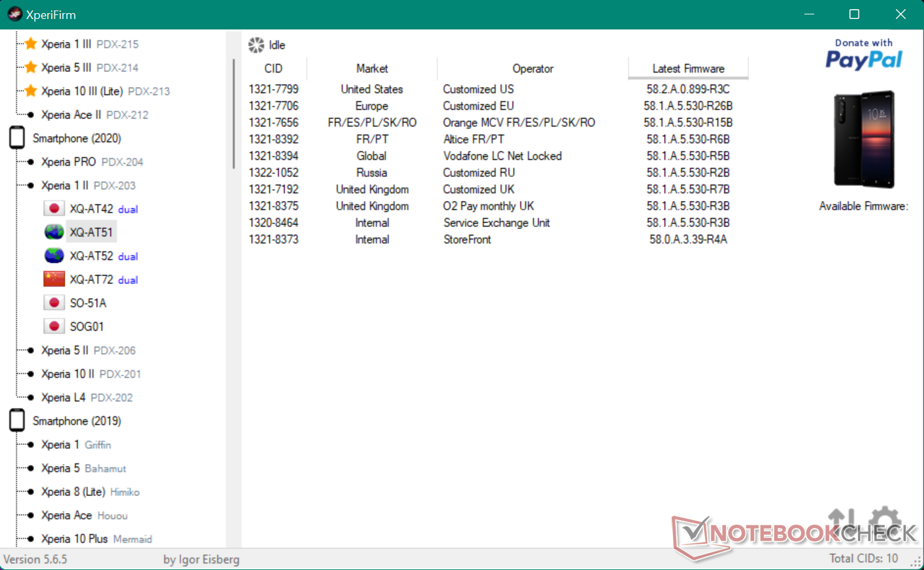924x570 pixels.
Task: Select the O2 Pay monthly UK row
Action: click(x=495, y=205)
